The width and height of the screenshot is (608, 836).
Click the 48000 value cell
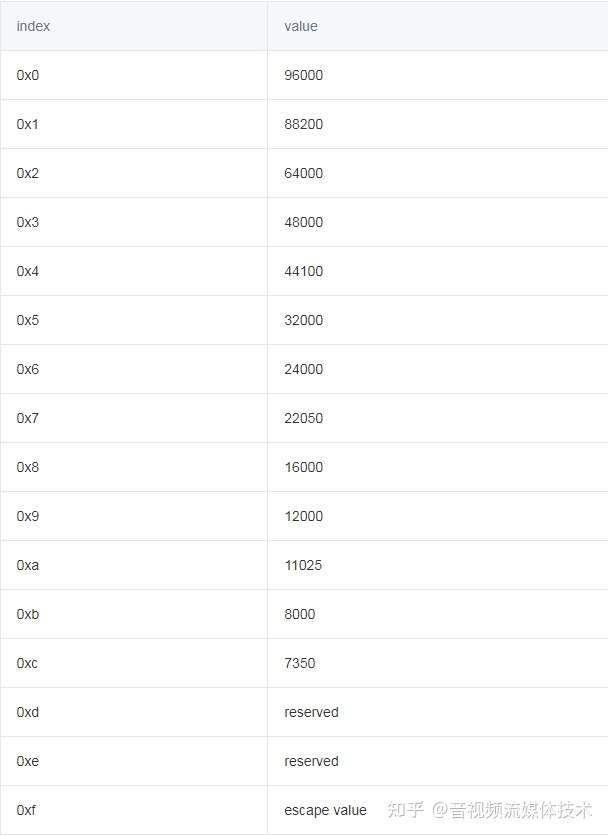click(x=303, y=222)
